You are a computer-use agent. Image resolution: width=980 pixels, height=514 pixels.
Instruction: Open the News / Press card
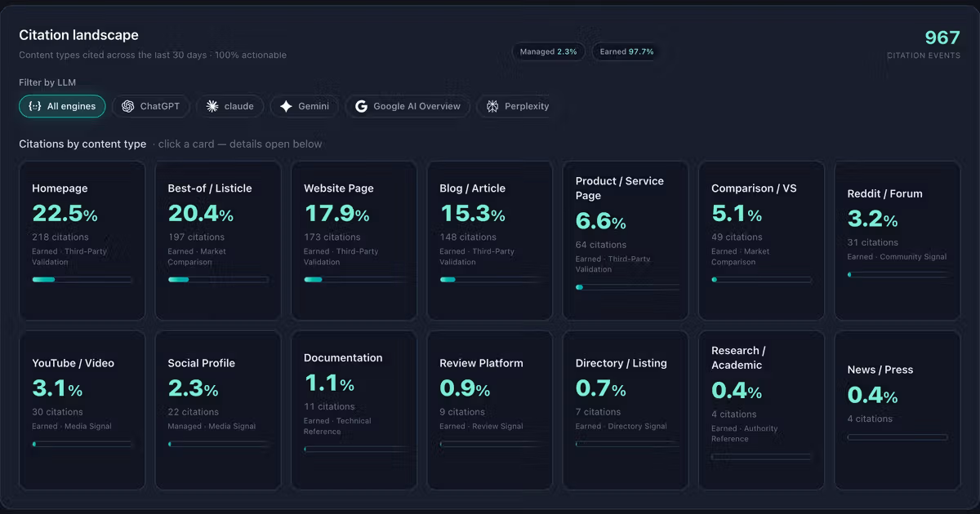[x=898, y=410]
